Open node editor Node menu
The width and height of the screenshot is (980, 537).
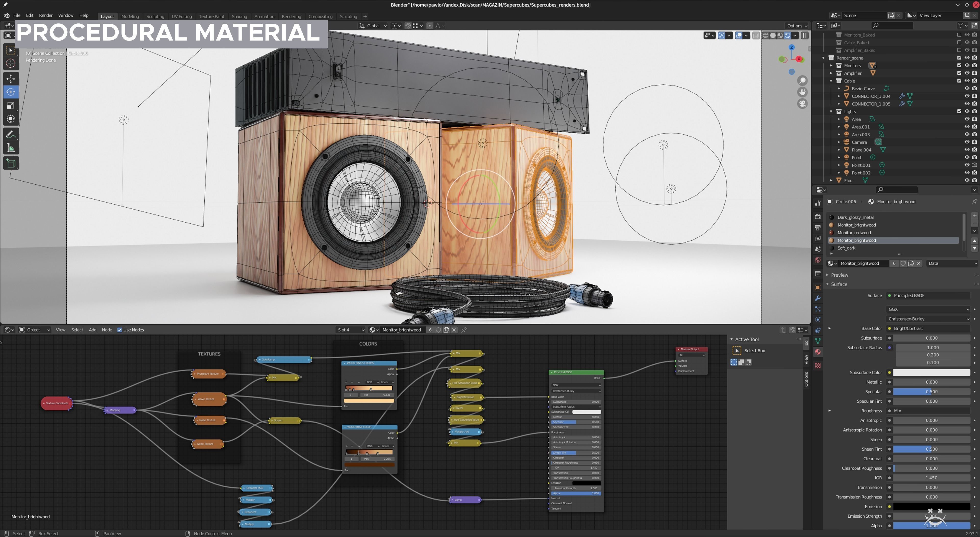(107, 330)
